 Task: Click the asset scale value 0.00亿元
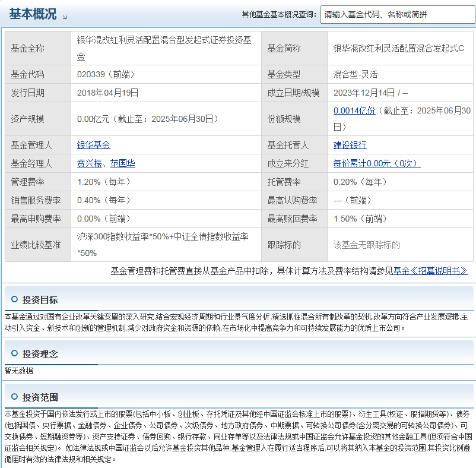pyautogui.click(x=93, y=119)
